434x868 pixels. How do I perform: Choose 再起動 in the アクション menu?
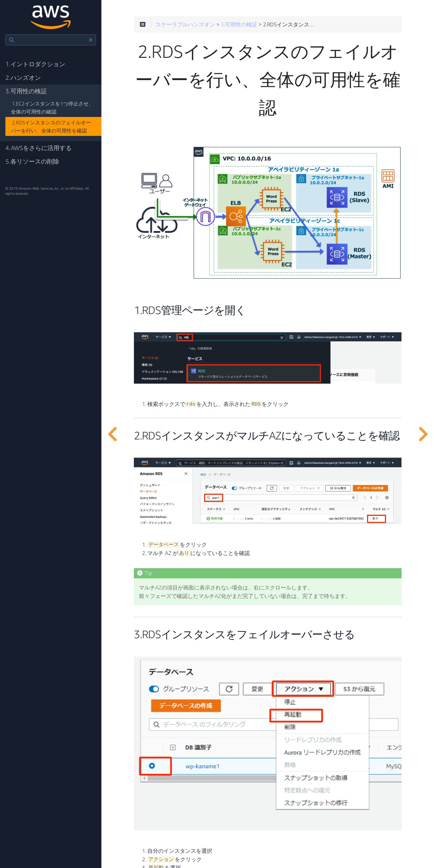tap(293, 714)
